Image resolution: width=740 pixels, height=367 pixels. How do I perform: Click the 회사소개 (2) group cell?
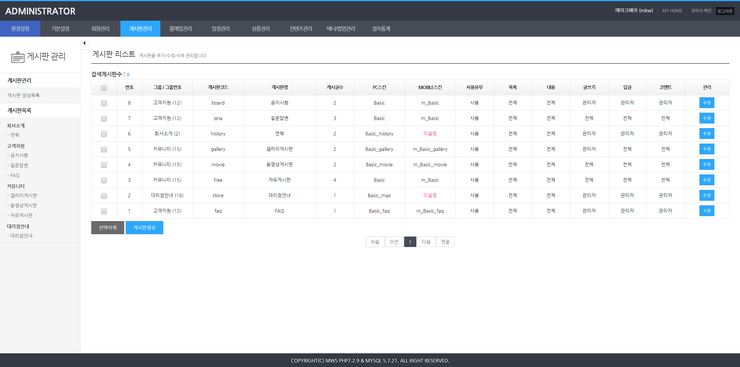(167, 134)
